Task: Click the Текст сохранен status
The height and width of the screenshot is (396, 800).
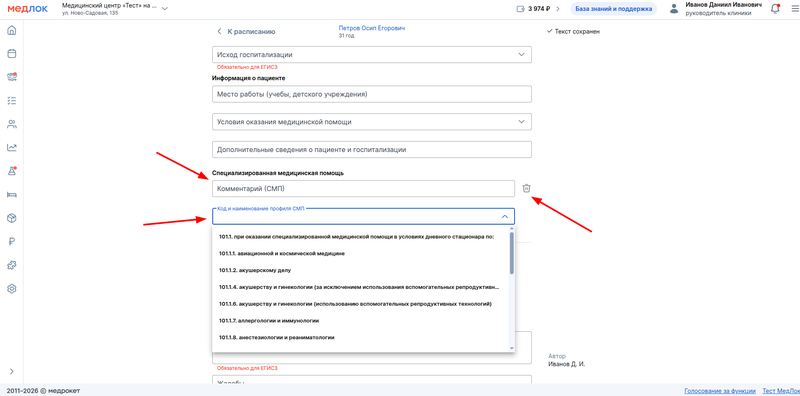Action: [x=573, y=32]
